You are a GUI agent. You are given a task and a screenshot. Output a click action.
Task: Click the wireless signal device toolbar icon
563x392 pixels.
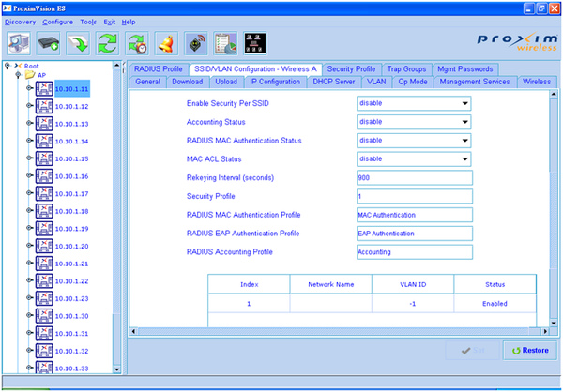196,43
